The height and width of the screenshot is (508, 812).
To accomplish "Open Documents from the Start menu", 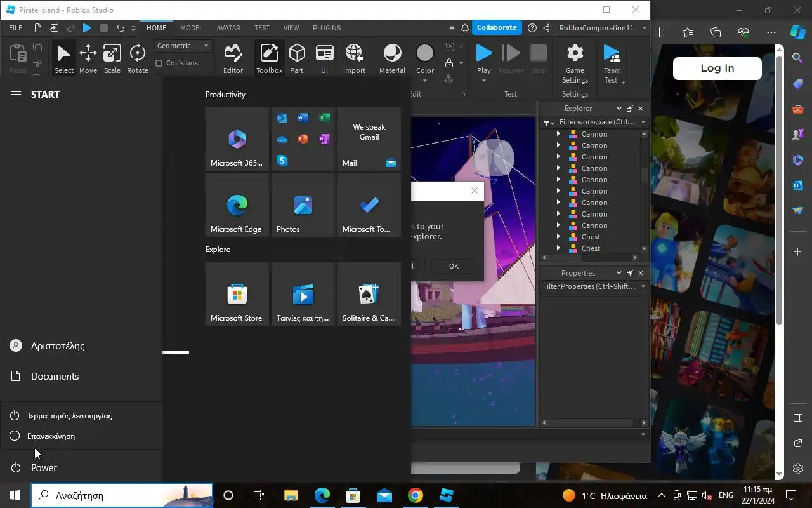I will point(81,376).
